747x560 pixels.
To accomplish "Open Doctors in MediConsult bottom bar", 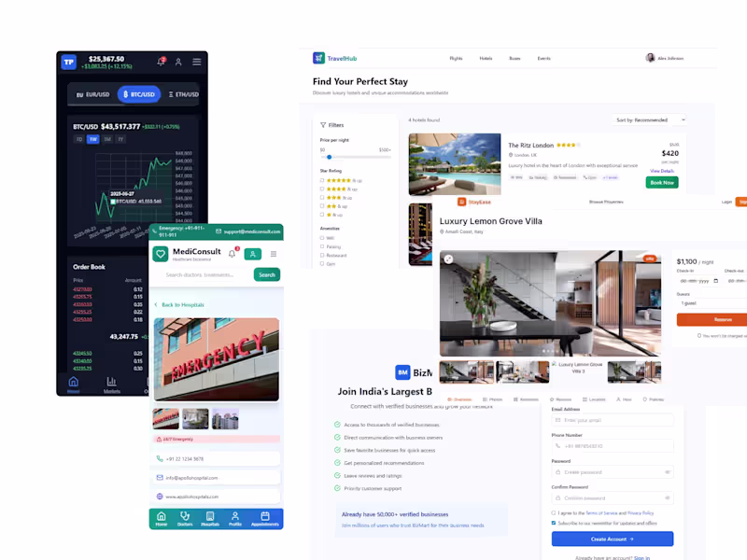I will pyautogui.click(x=185, y=519).
